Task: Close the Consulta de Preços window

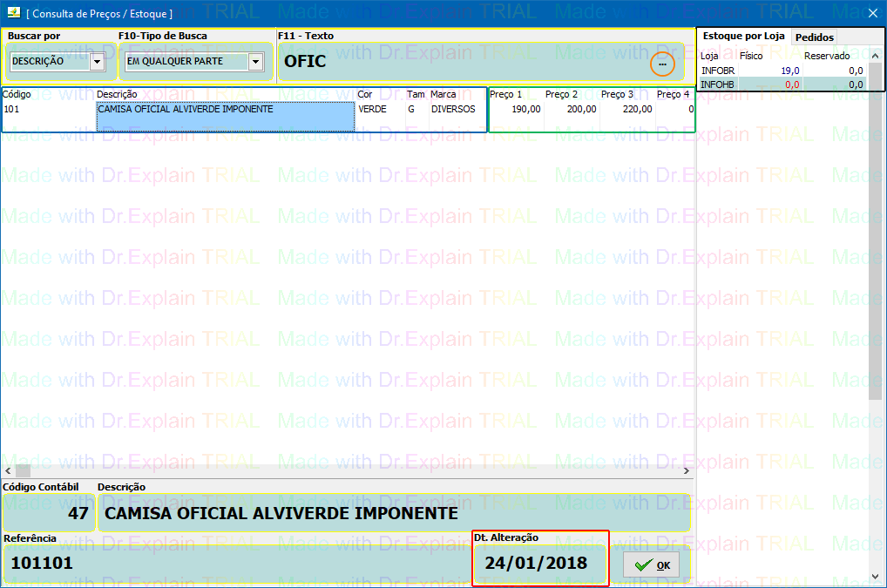Action: 873,13
